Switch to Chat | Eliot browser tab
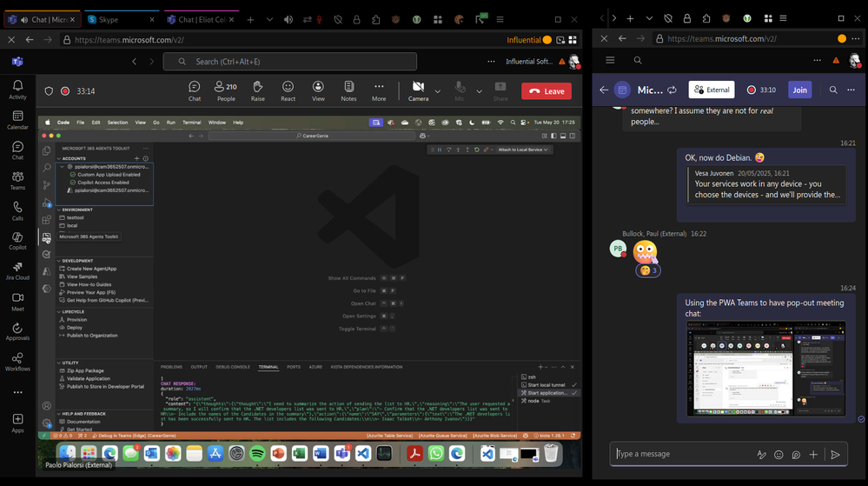 (x=201, y=19)
